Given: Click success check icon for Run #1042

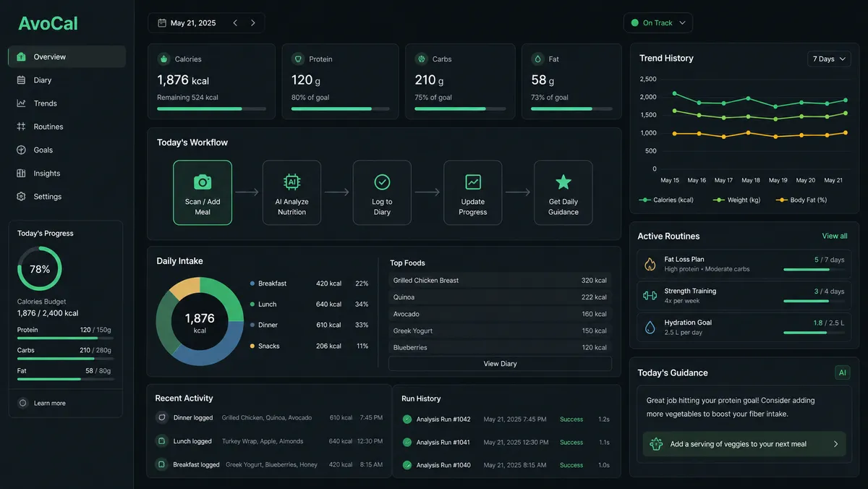Looking at the screenshot, I should click(x=407, y=419).
